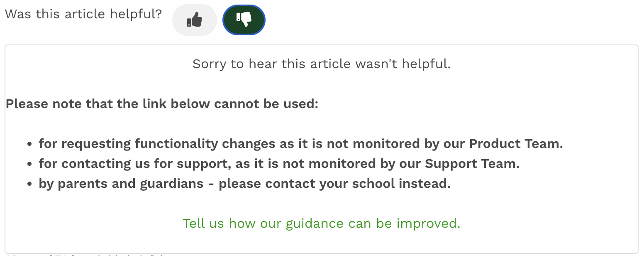Click the word 'Sorry' in the feedback message

point(210,64)
